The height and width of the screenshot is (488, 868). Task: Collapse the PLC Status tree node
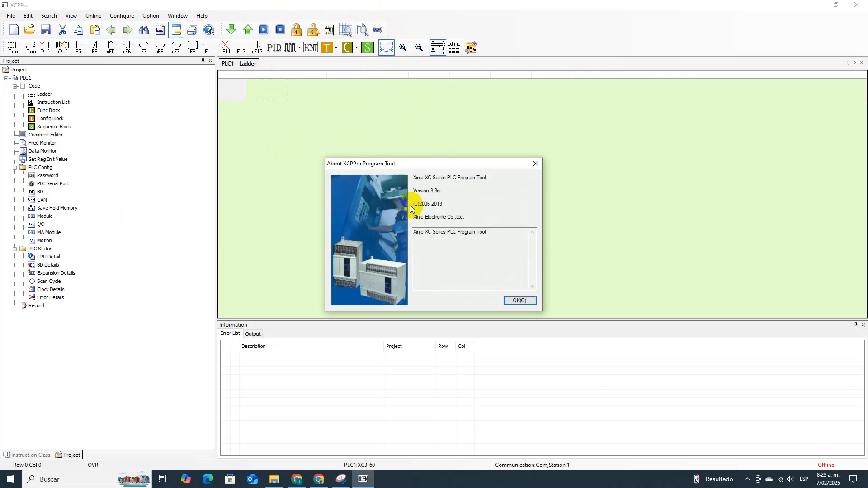click(x=15, y=249)
